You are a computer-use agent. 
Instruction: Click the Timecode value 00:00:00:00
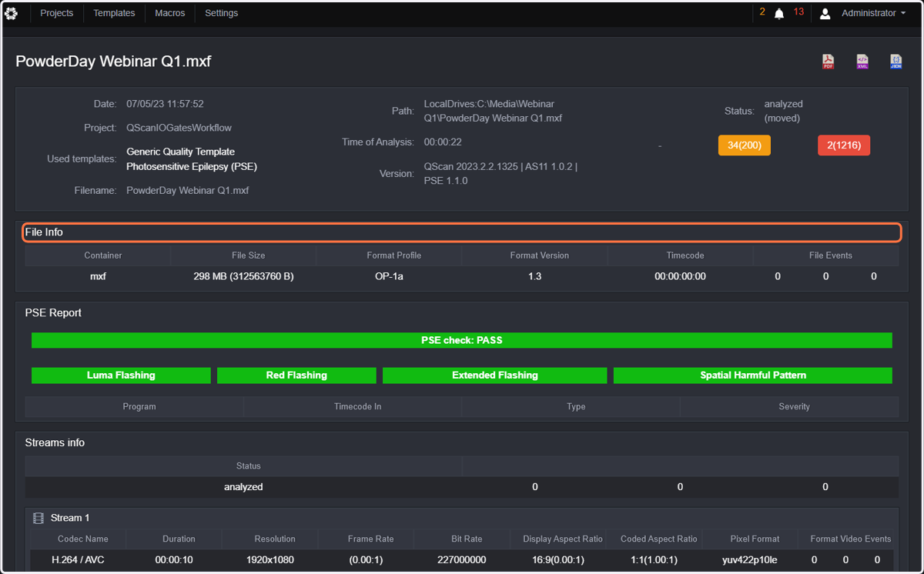(x=680, y=276)
